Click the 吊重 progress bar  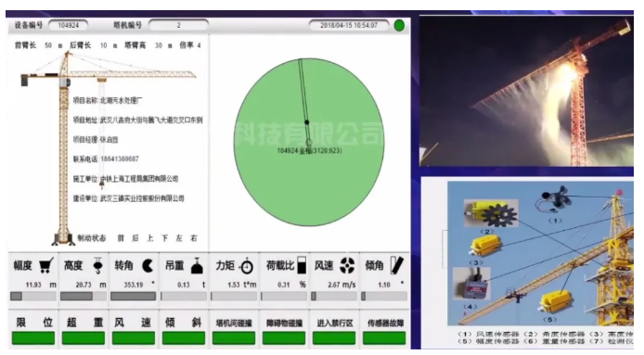pyautogui.click(x=184, y=296)
